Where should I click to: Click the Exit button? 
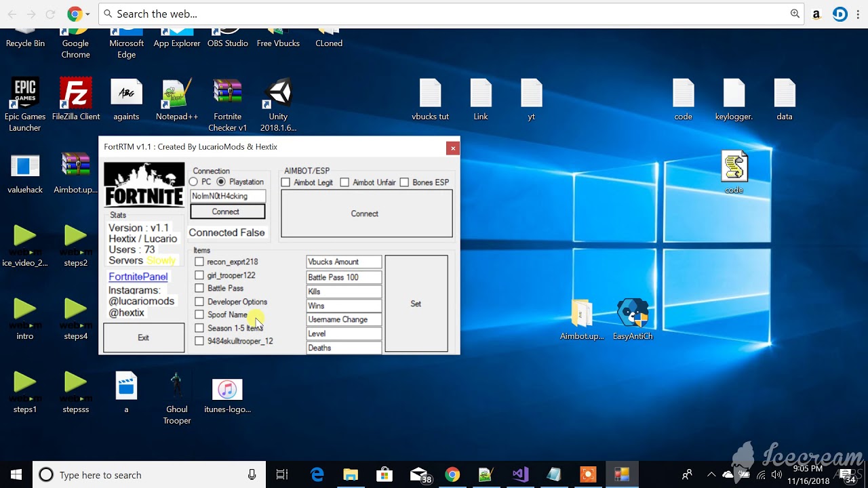[144, 338]
